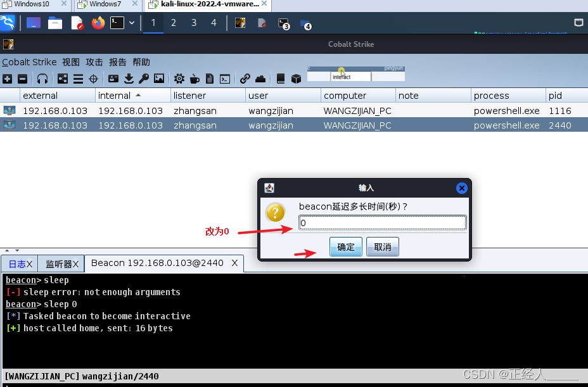Viewport: 588px width, 387px height.
Task: Click the Interact popup item
Action: (x=342, y=77)
